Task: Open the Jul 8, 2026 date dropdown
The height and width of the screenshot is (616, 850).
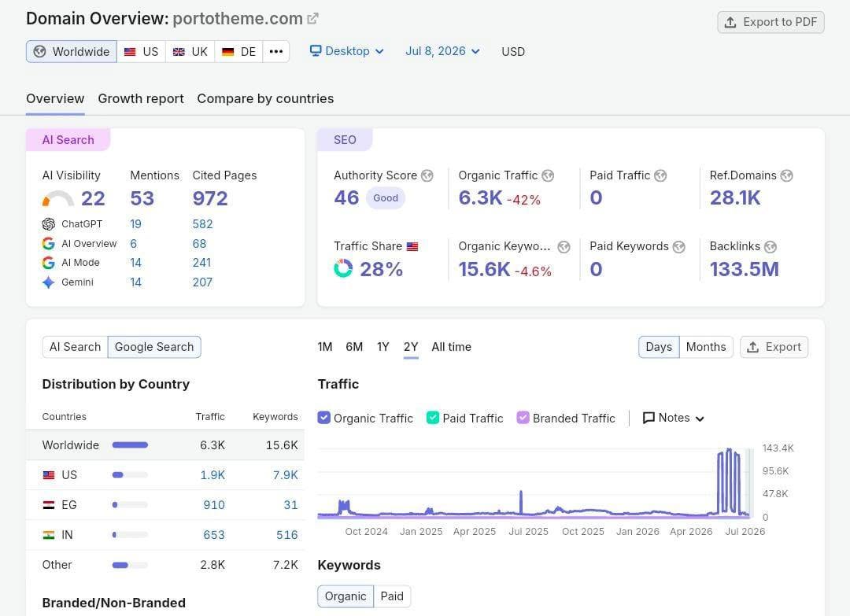Action: (443, 51)
